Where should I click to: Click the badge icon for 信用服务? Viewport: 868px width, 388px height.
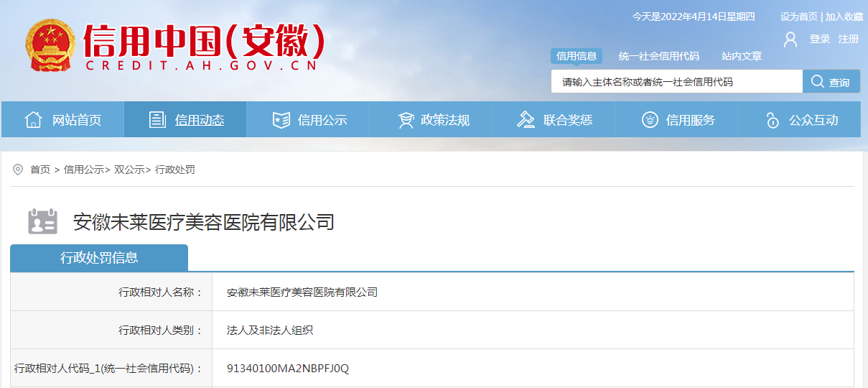[x=650, y=120]
